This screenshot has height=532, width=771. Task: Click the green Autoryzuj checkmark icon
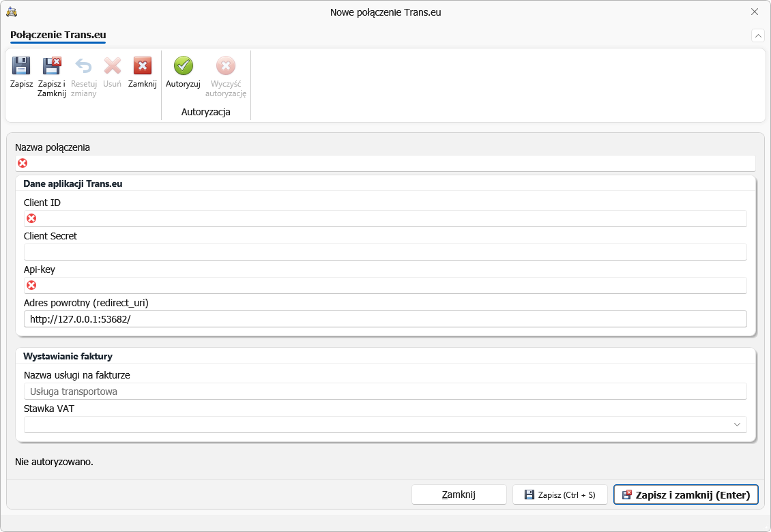point(183,65)
